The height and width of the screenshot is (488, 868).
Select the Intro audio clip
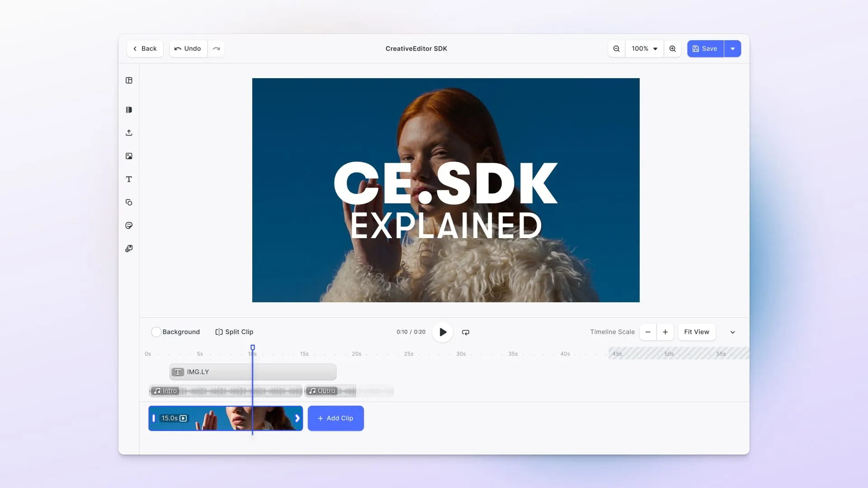(x=226, y=391)
